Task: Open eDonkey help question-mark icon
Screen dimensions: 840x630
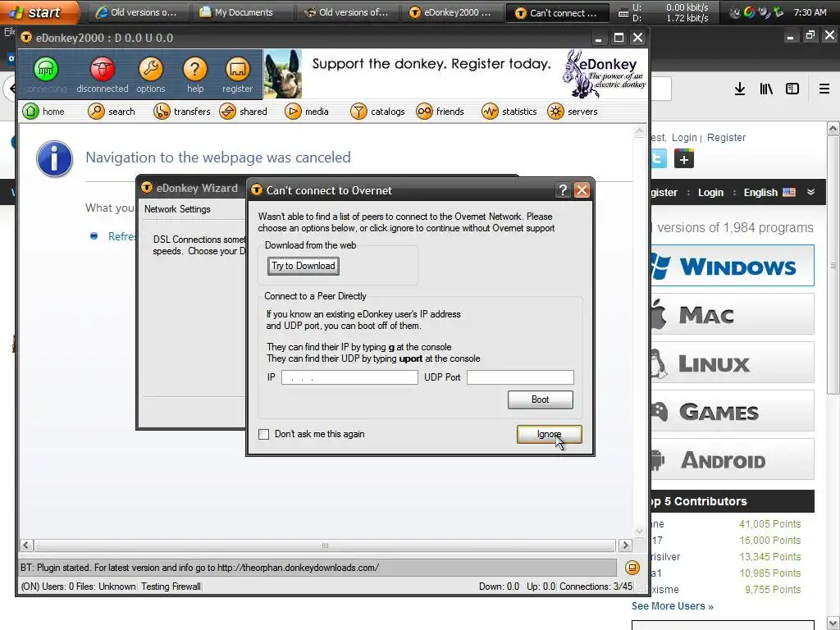Action: tap(195, 69)
